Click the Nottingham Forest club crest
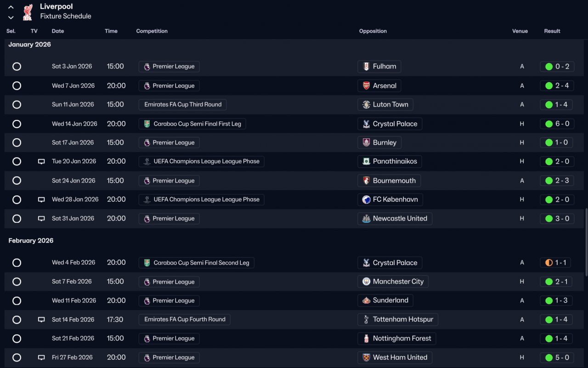The image size is (588, 368). click(x=366, y=339)
